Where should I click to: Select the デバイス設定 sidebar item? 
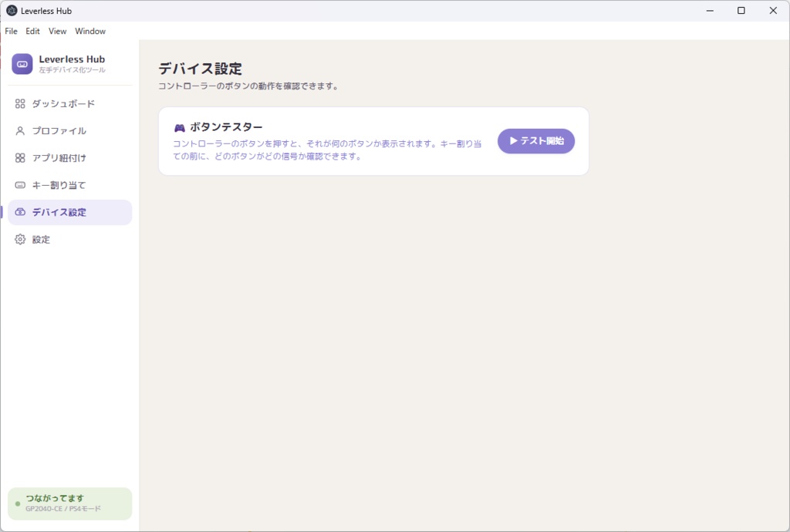click(70, 212)
